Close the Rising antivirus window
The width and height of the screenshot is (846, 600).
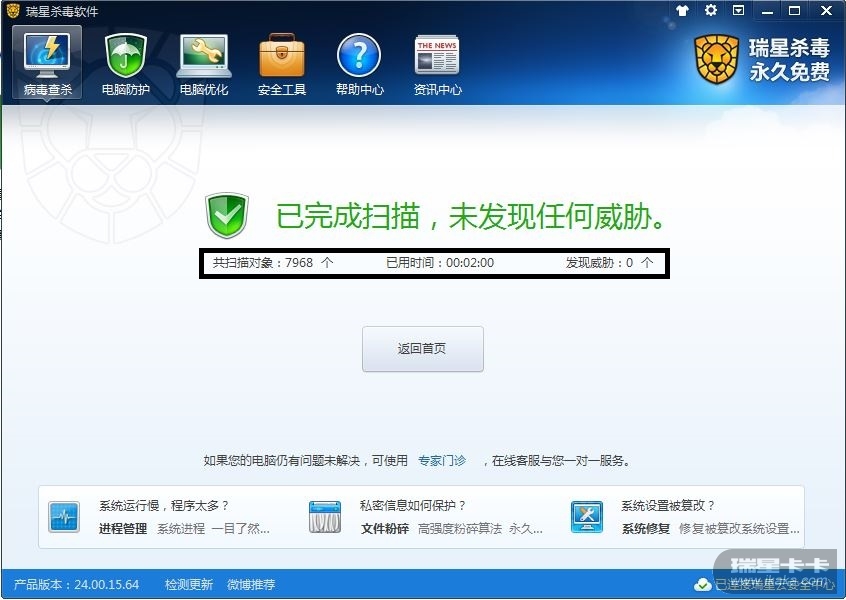tap(826, 10)
